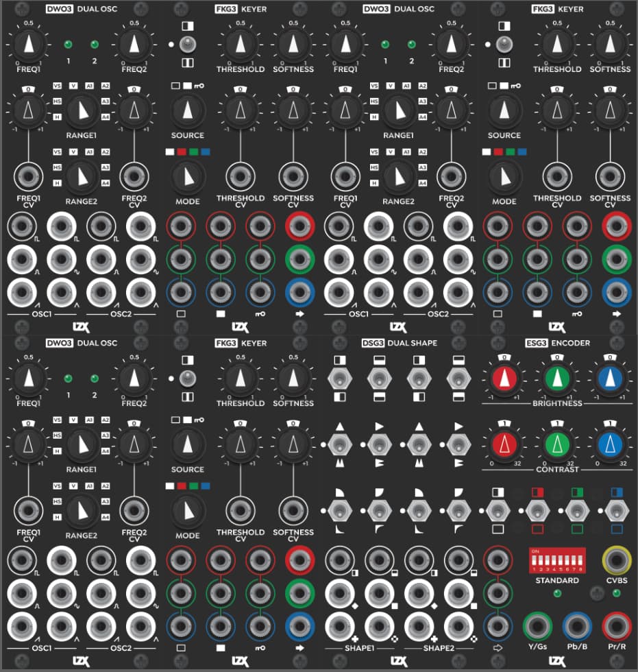Click SHAPE1 vertical-split input jack on DSG3
The width and height of the screenshot is (638, 672).
pyautogui.click(x=339, y=560)
